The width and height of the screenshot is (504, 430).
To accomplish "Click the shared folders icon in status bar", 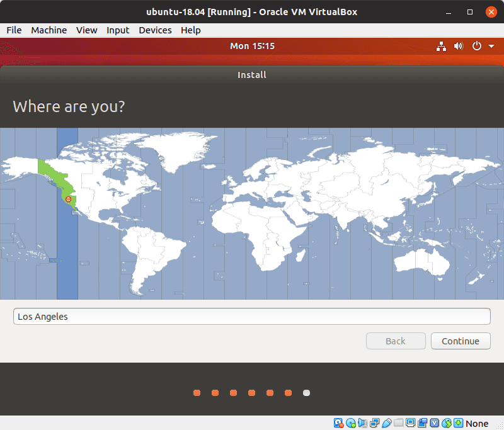I will (x=399, y=423).
